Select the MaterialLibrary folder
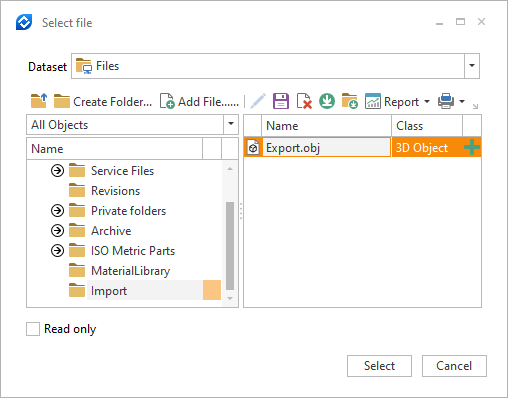Image resolution: width=508 pixels, height=398 pixels. 130,271
